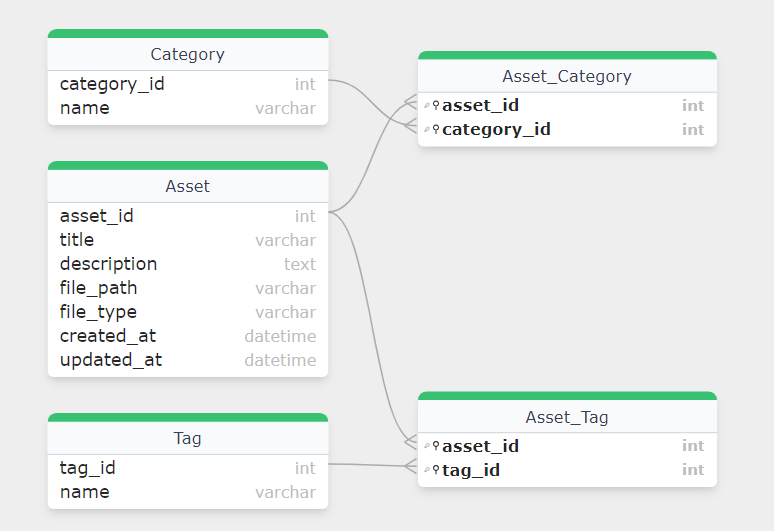Viewport: 774px width, 531px height.
Task: Click key icon beside tag_id in Asset_Tag
Action: tap(435, 470)
